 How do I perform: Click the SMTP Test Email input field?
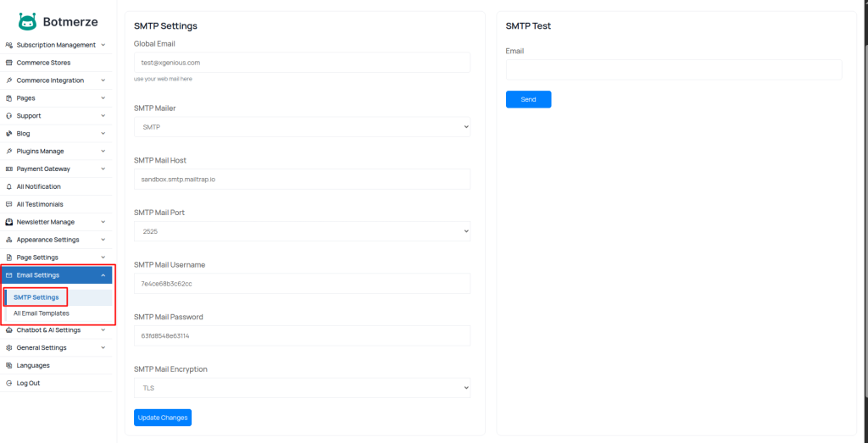[674, 69]
